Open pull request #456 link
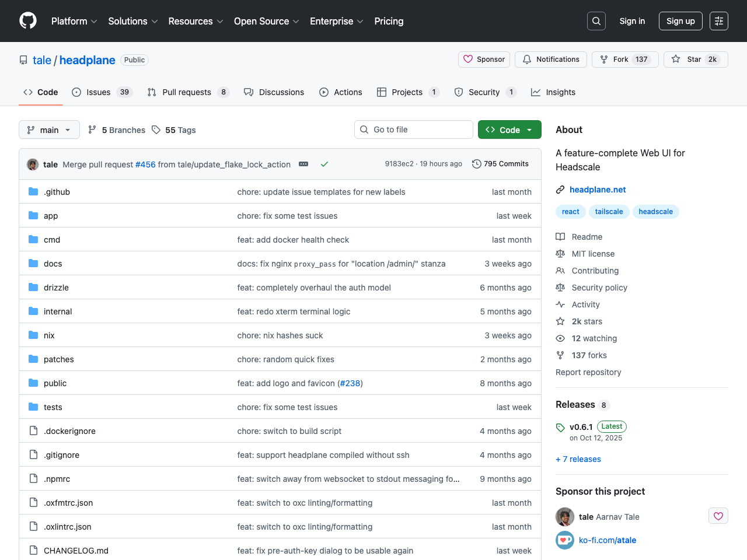This screenshot has width=747, height=560. pyautogui.click(x=145, y=164)
